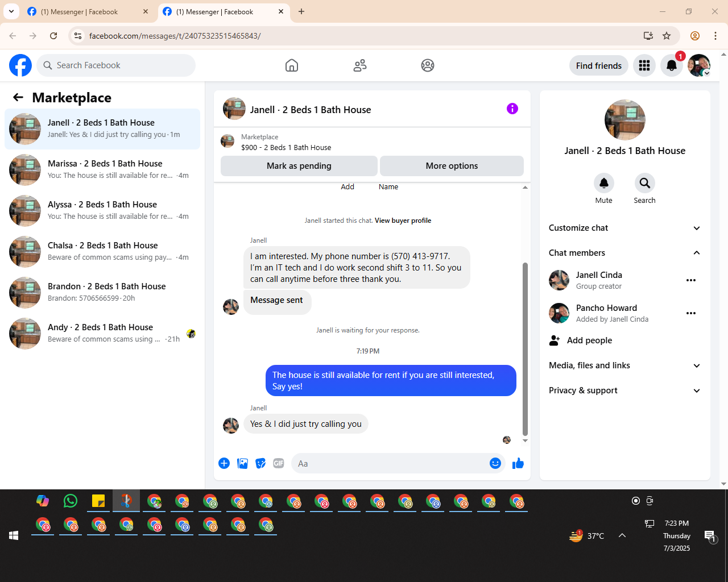
Task: Open Windows notification center icon
Action: tap(710, 535)
